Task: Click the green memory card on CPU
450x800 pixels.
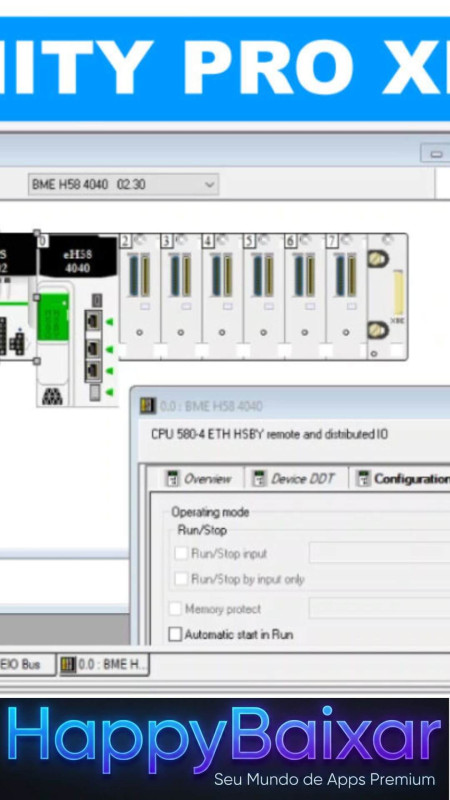Action: point(53,316)
